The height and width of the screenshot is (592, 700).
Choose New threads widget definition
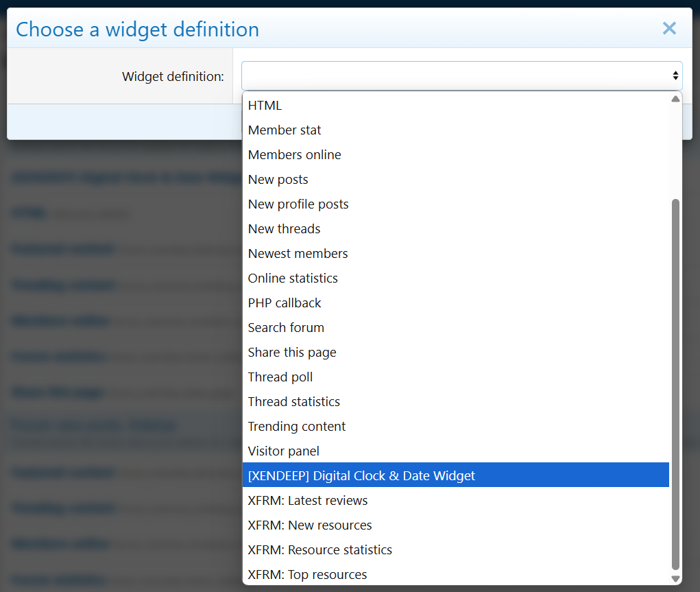click(284, 229)
